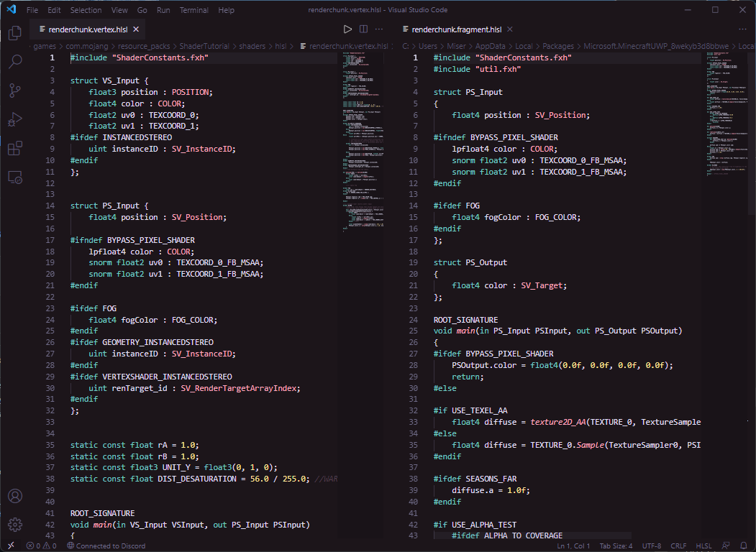Open More Actions for left editor group
The image size is (756, 552).
tap(379, 29)
